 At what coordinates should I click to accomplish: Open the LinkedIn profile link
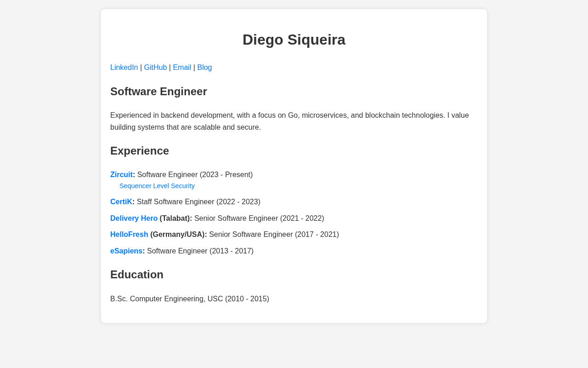(124, 68)
